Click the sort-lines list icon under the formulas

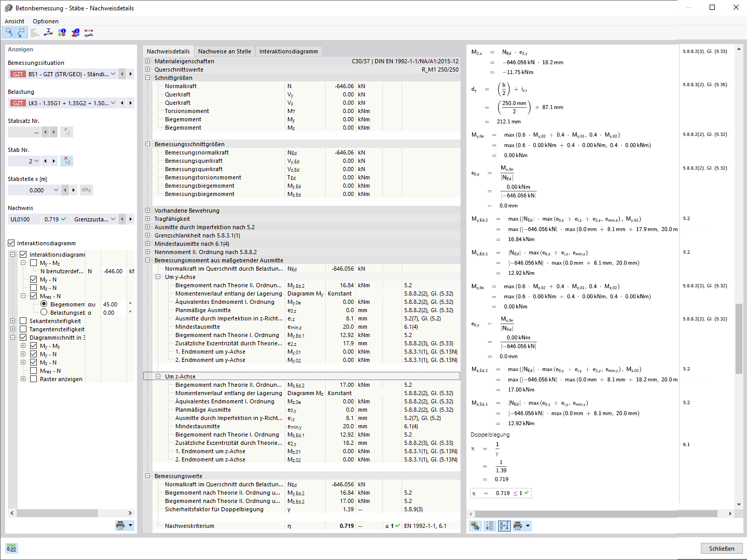click(x=489, y=526)
